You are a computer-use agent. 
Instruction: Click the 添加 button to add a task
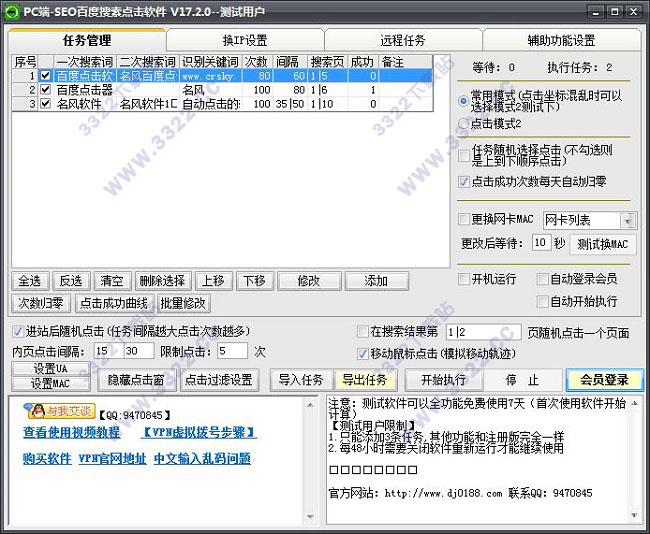[376, 280]
